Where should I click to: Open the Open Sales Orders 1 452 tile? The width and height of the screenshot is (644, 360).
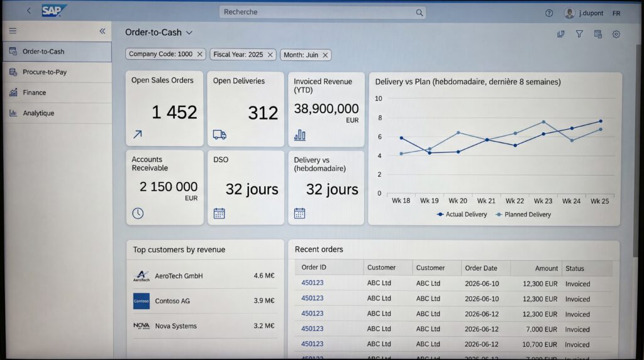[x=164, y=108]
